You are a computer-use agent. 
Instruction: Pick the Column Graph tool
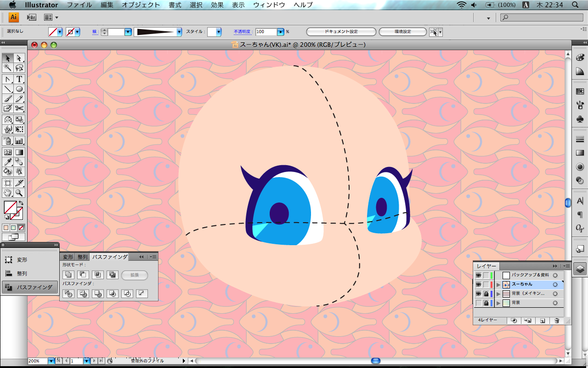[19, 141]
